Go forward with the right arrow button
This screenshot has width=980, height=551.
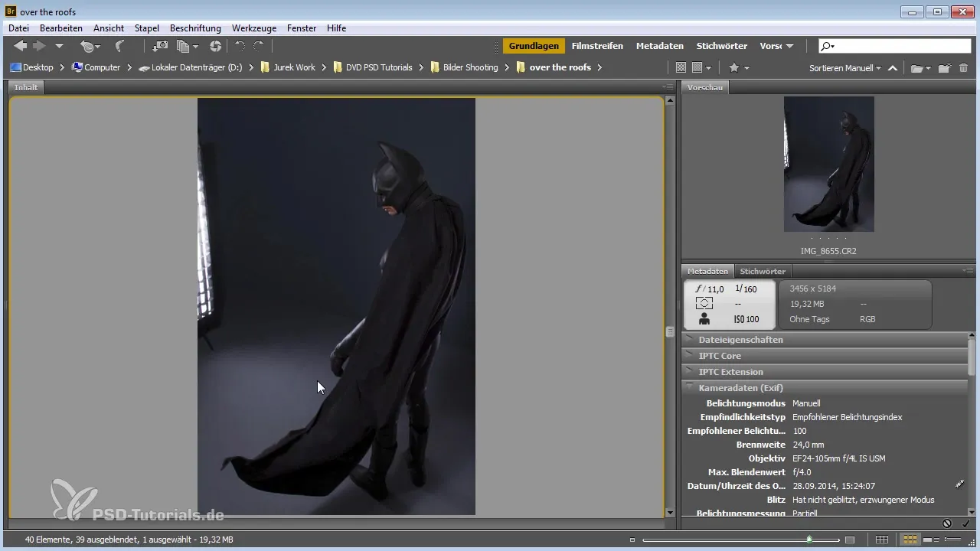pyautogui.click(x=39, y=47)
